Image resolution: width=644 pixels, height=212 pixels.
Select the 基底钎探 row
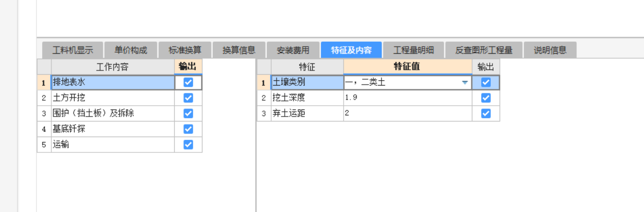point(113,129)
